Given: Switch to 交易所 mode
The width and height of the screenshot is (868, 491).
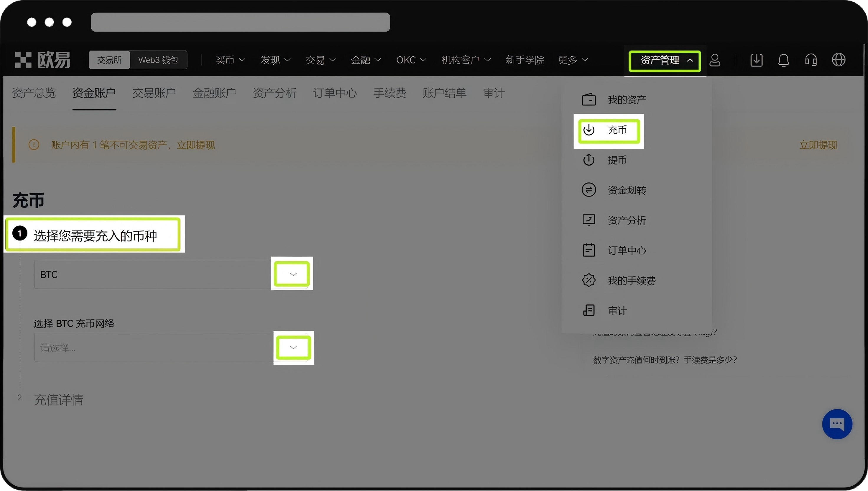Looking at the screenshot, I should click(x=109, y=60).
